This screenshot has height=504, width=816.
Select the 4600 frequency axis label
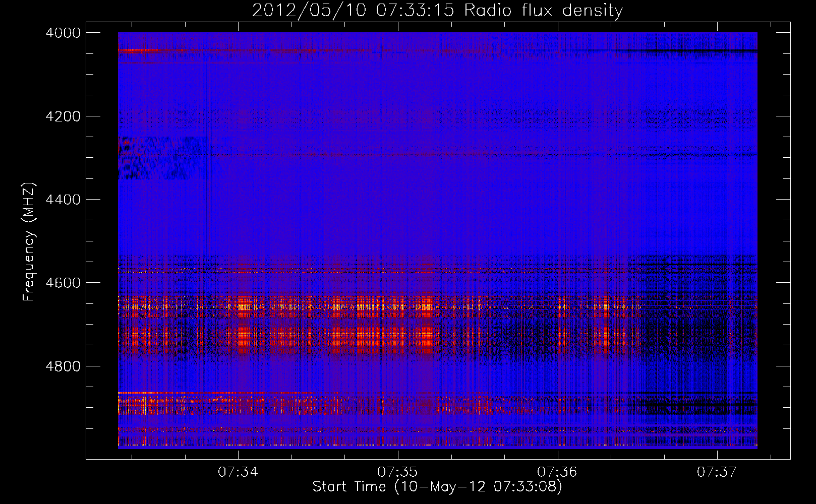click(63, 283)
